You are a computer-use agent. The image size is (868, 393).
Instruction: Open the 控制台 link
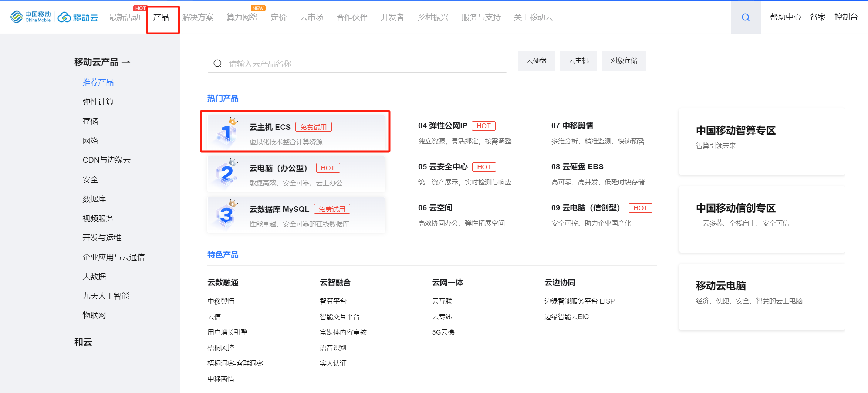click(x=846, y=17)
